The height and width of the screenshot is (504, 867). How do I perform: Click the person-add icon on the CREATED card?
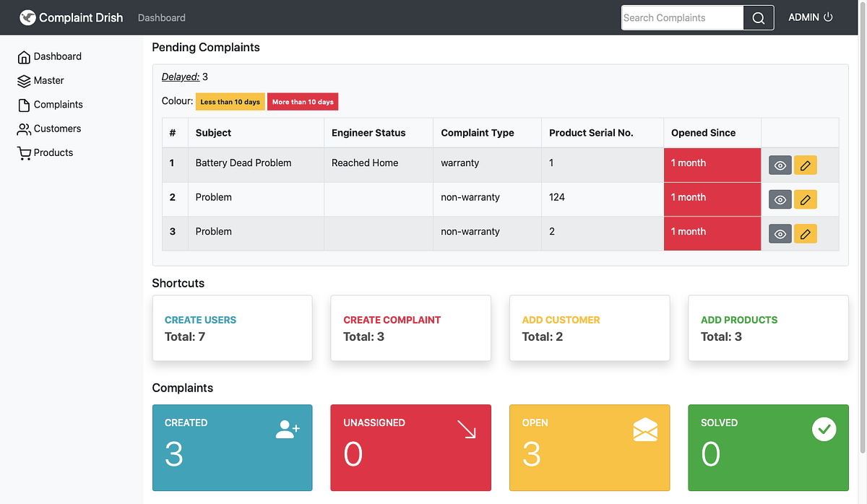tap(288, 428)
